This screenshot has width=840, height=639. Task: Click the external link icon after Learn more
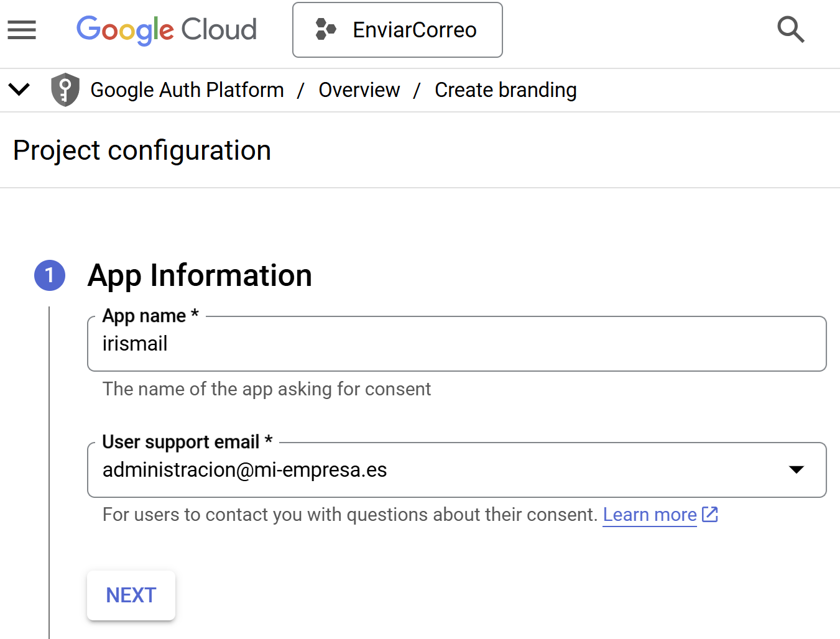pos(710,515)
